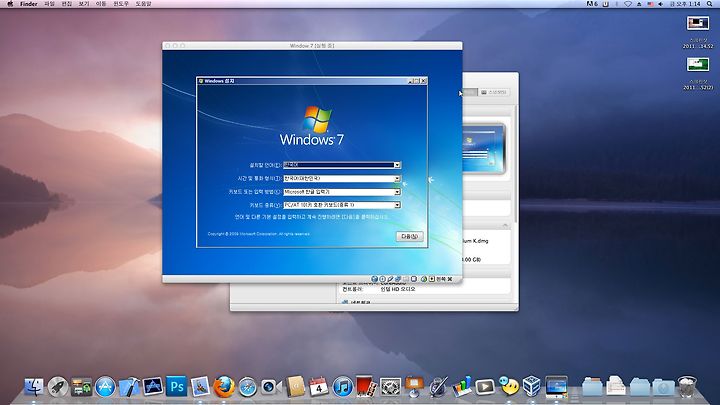Click the Adobe updater icon in menu bar
Viewport: 720px width, 405px height.
click(x=592, y=4)
